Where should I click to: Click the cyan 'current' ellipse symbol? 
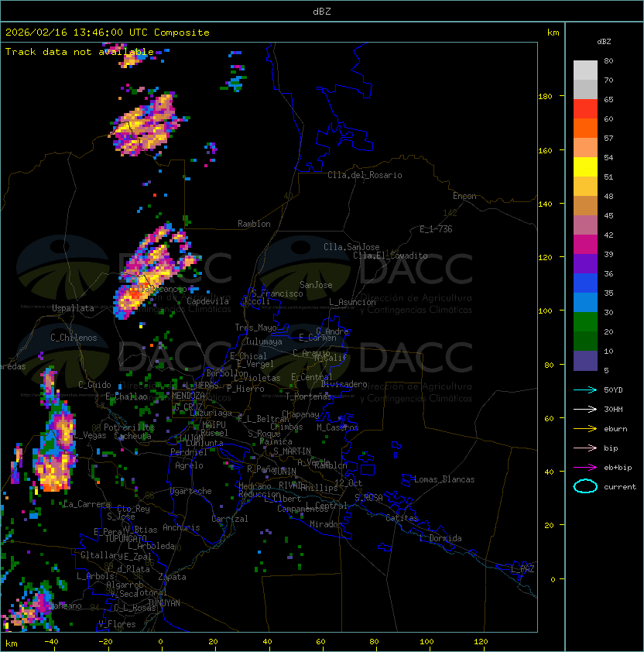pos(585,486)
